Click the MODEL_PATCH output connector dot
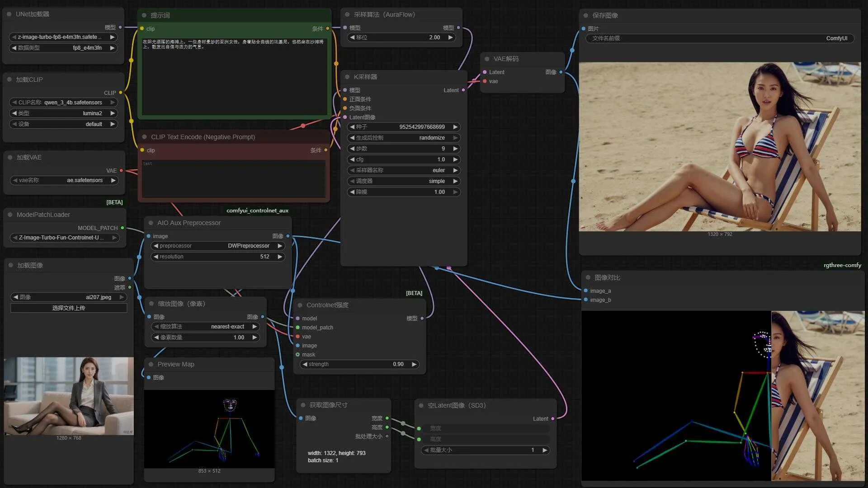 pyautogui.click(x=123, y=228)
